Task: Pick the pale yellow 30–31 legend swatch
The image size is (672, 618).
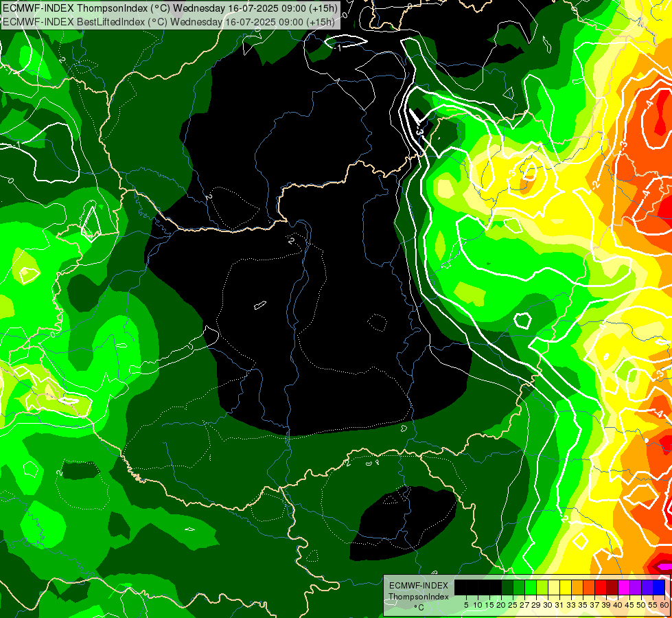Action: (554, 587)
